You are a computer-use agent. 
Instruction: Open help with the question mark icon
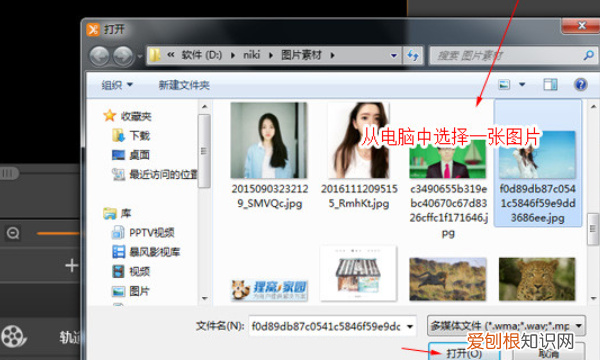(x=580, y=85)
